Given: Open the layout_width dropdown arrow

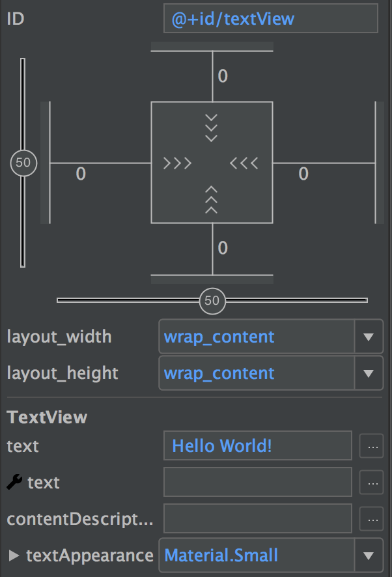Looking at the screenshot, I should pos(369,337).
